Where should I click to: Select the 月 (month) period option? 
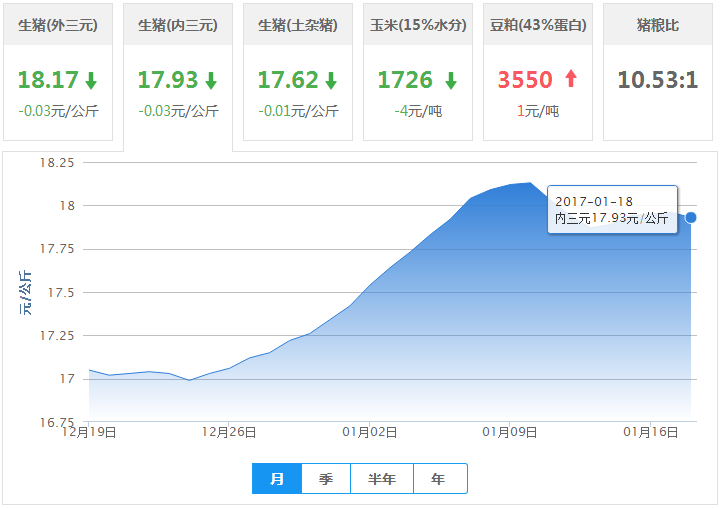click(277, 479)
